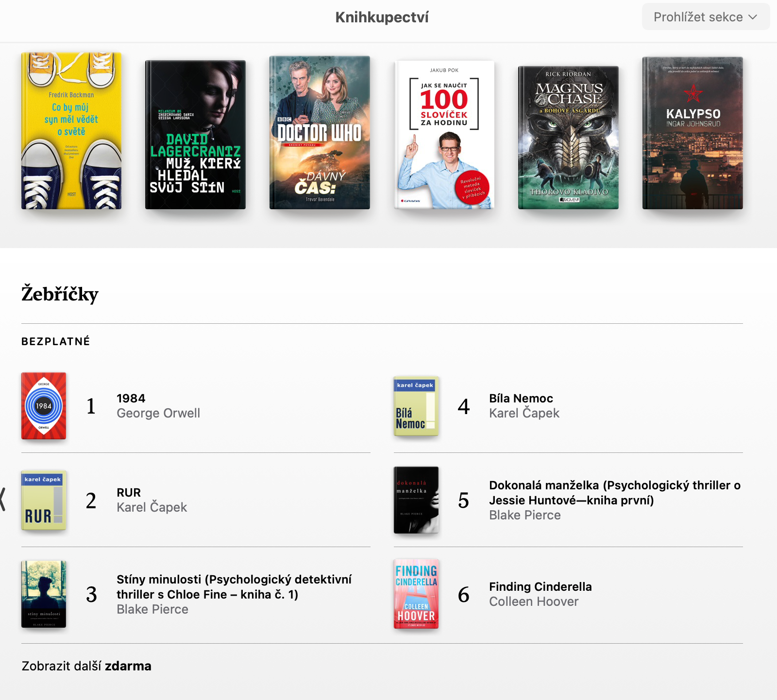This screenshot has height=700, width=777.
Task: Click the BEZPLATNÉ chart label
Action: pyautogui.click(x=56, y=341)
